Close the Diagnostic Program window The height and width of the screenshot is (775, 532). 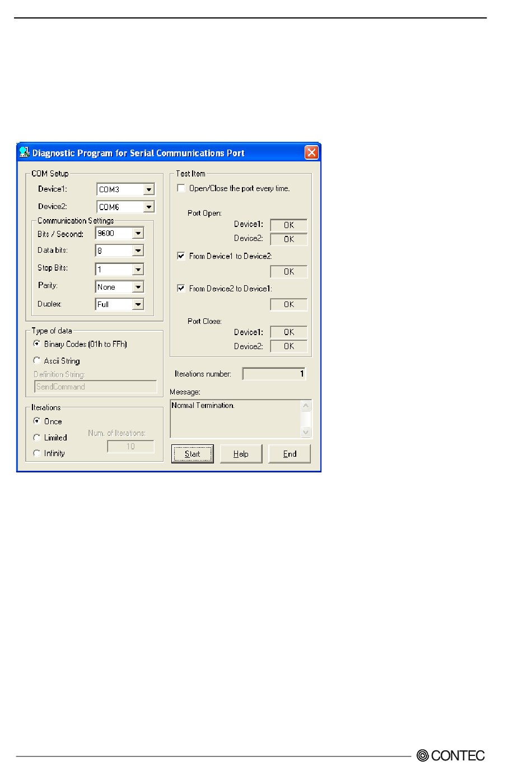tap(311, 152)
